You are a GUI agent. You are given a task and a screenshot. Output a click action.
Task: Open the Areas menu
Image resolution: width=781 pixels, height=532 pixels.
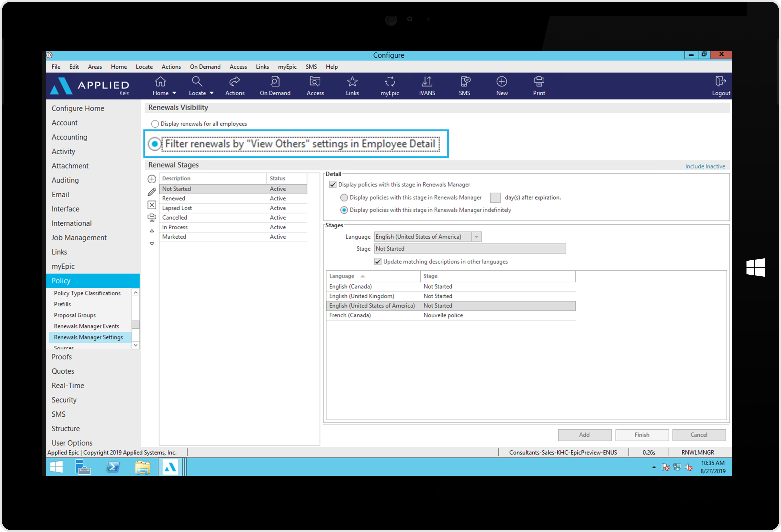point(95,66)
